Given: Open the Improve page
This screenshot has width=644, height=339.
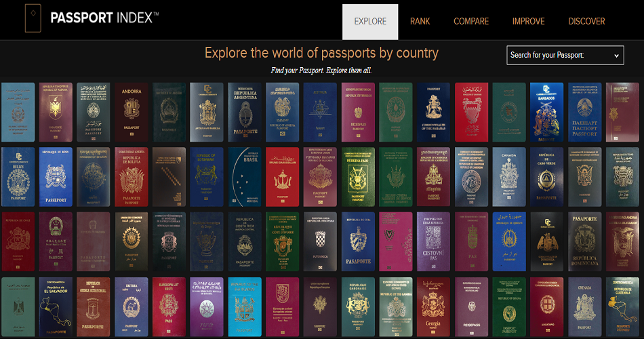Looking at the screenshot, I should 528,22.
